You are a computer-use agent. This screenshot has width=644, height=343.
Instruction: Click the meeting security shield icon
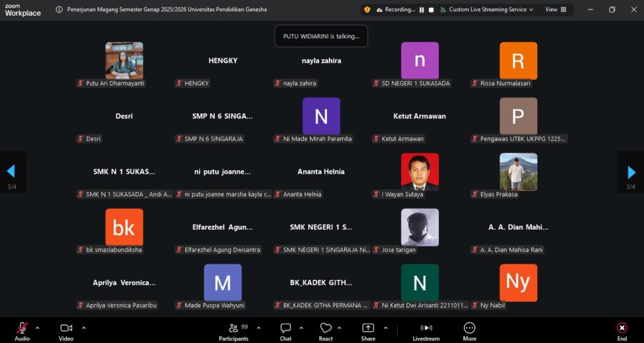367,10
